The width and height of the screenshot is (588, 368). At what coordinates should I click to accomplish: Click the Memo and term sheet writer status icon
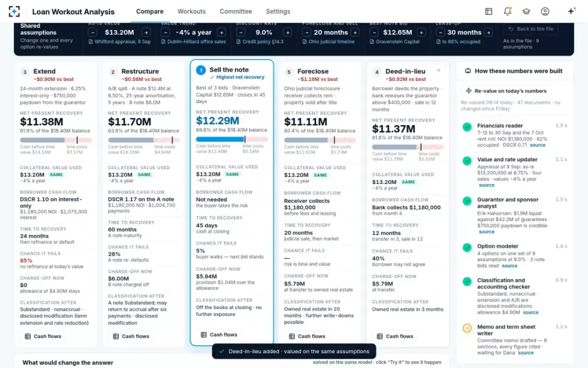[467, 328]
